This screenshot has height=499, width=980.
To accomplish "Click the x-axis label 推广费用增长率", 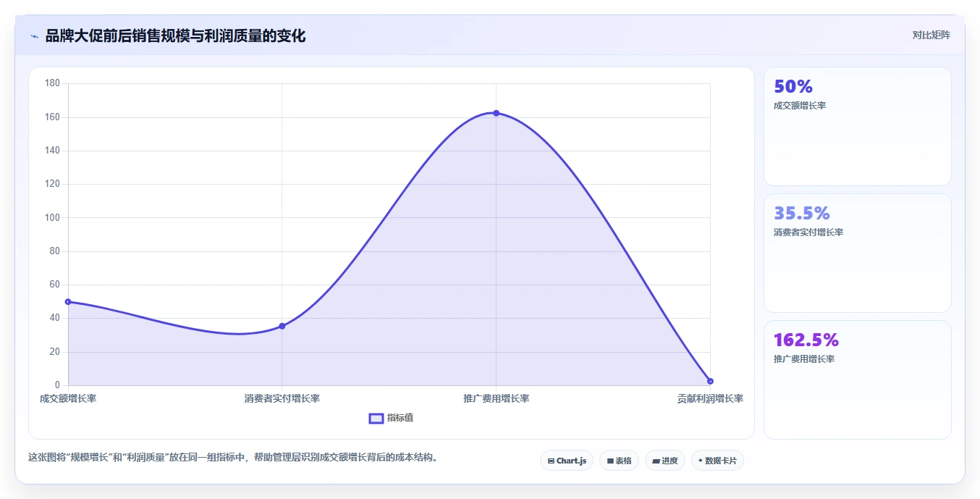I will 497,398.
